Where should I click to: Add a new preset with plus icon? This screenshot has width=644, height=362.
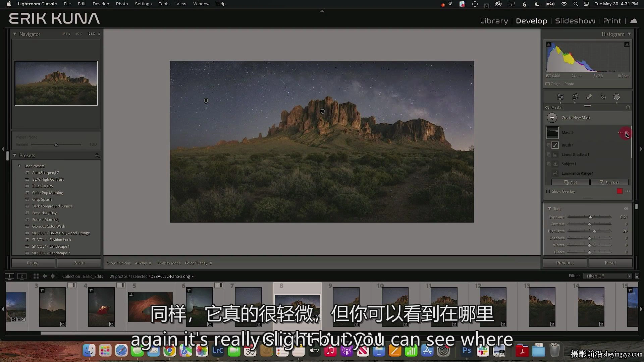click(97, 155)
